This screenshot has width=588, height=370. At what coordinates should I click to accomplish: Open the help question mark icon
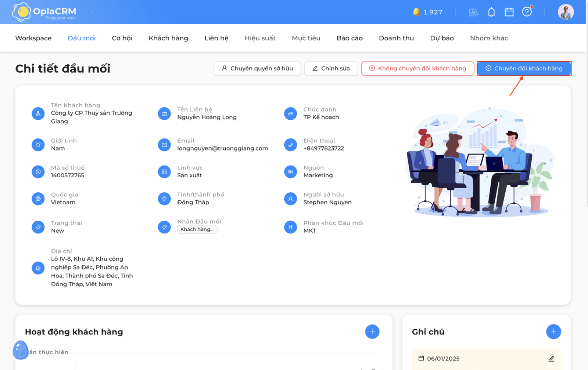(x=527, y=12)
